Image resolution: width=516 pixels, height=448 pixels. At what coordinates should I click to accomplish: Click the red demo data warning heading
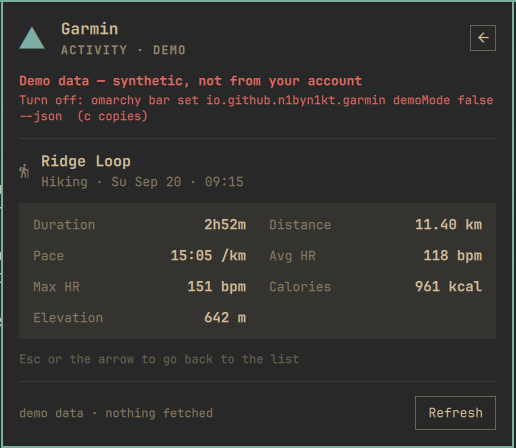point(191,81)
